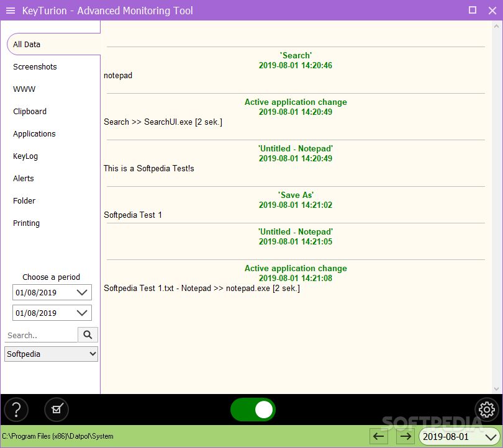This screenshot has height=448, width=503.
Task: Open the Applications section
Action: point(34,134)
